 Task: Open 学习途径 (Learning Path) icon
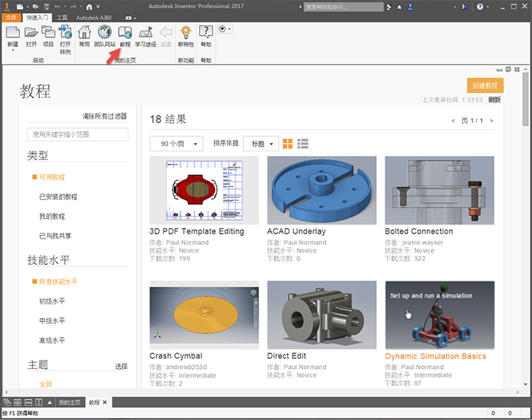click(146, 33)
